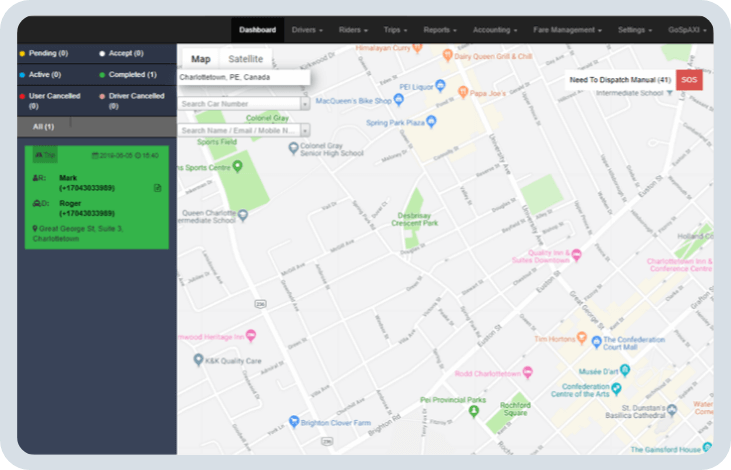
Task: Switch to Map view
Action: point(200,59)
